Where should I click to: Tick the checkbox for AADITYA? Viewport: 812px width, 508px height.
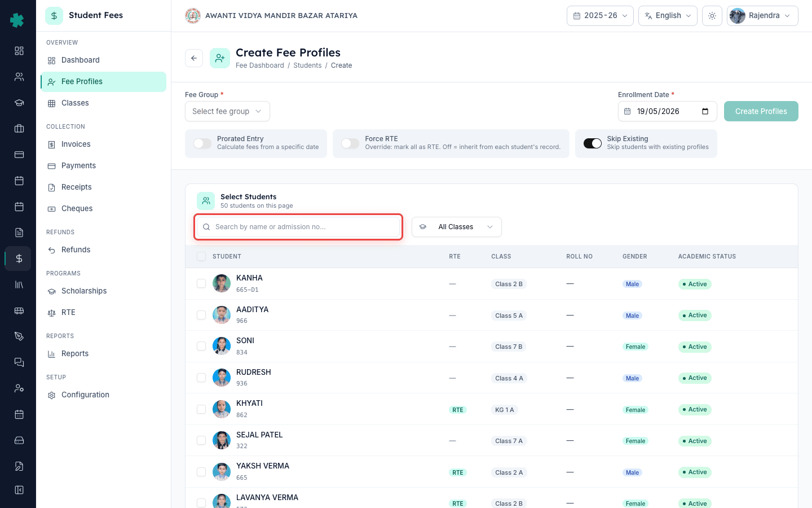pyautogui.click(x=201, y=315)
